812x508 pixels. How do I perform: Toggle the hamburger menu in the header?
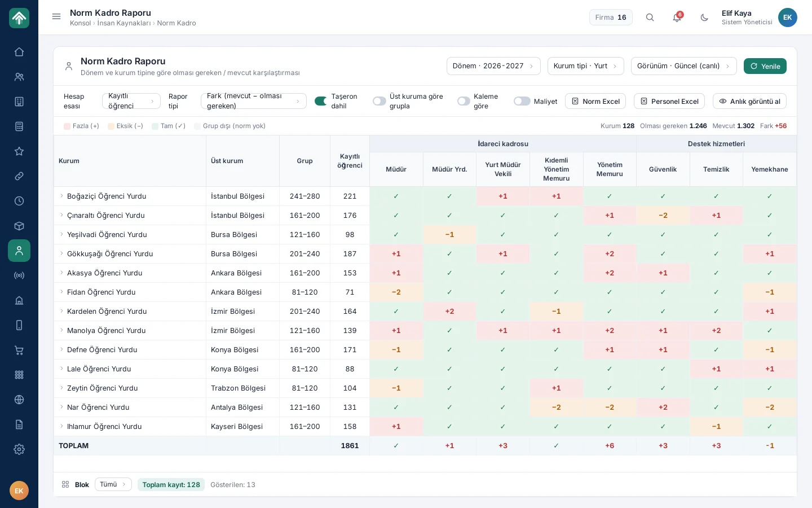(56, 17)
